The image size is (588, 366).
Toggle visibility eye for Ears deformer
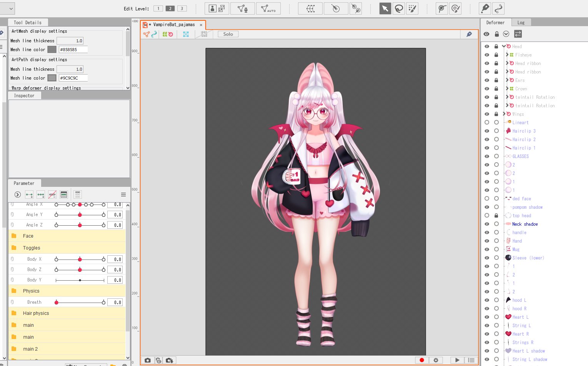click(x=487, y=80)
